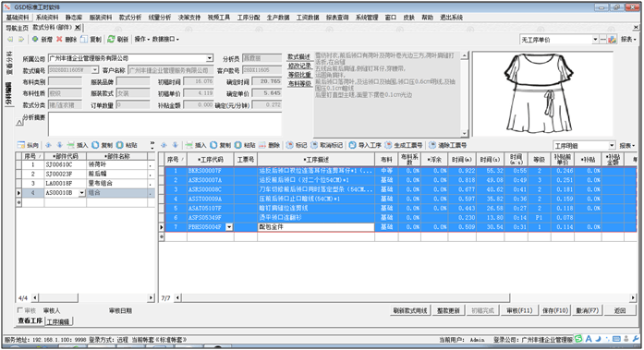Image resolution: width=644 pixels, height=350 pixels.
Task: Click the 保存(F10) button
Action: point(555,310)
